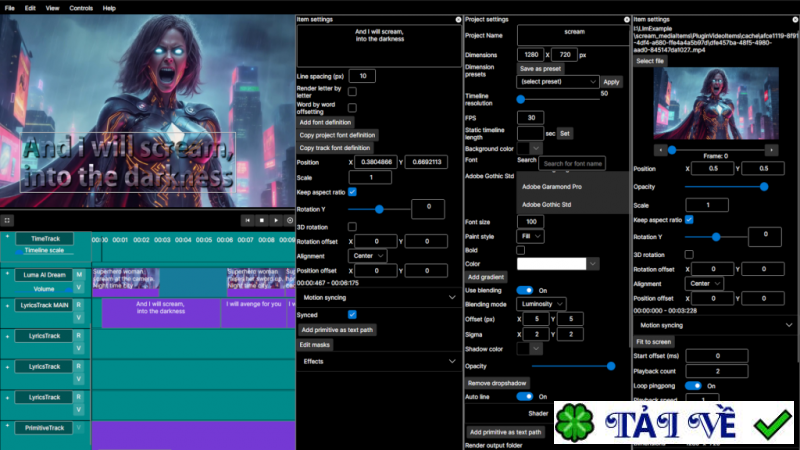The image size is (800, 450).
Task: Click the Add font definition button
Action: (325, 121)
